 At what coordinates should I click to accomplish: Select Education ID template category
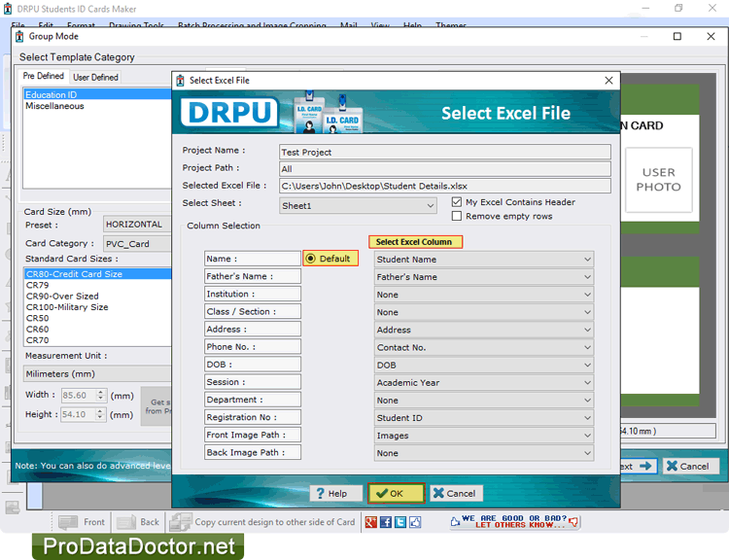[97, 94]
